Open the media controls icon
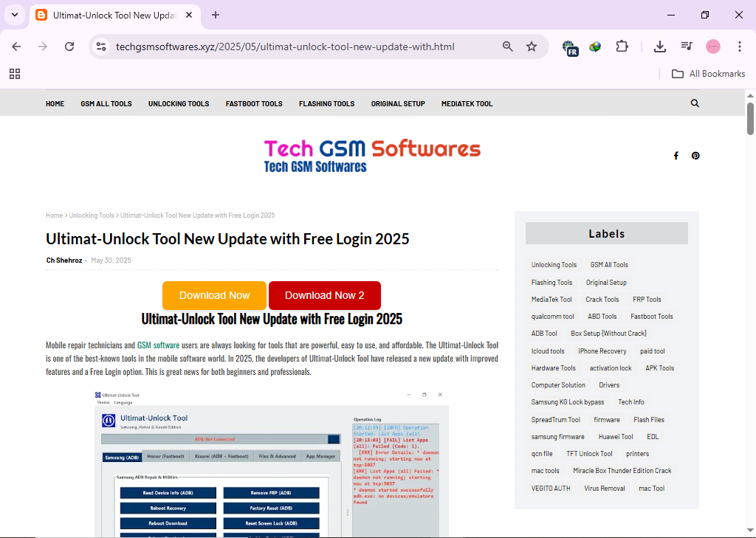 pyautogui.click(x=687, y=46)
